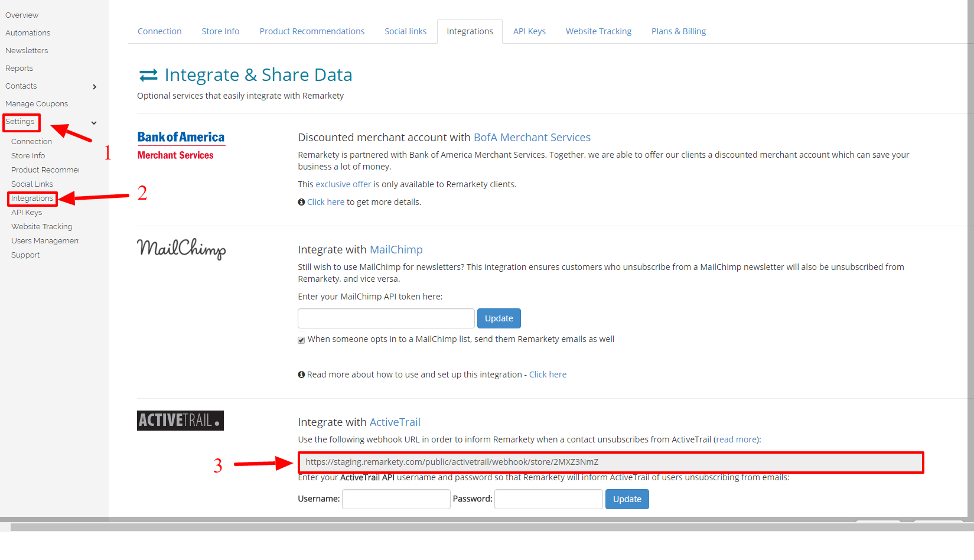
Task: Select Product Recommendations in sidebar submenu
Action: pyautogui.click(x=45, y=170)
